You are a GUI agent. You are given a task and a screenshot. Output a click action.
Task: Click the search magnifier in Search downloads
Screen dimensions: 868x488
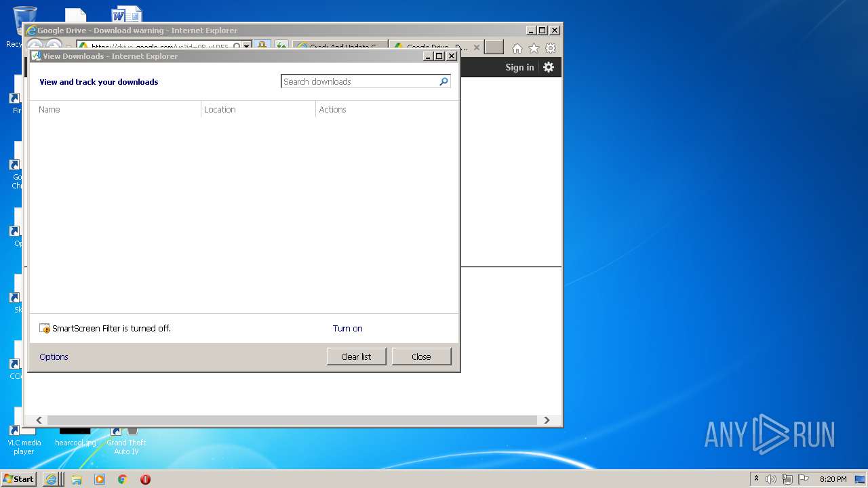click(443, 81)
